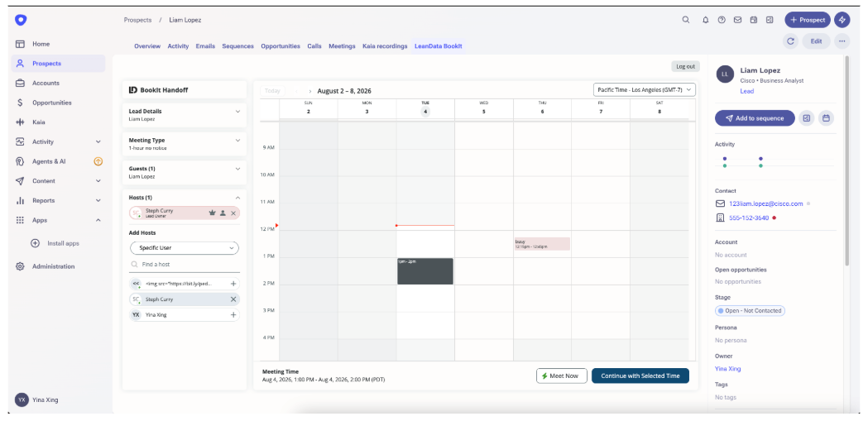The height and width of the screenshot is (421, 868).
Task: Expand the Activity sidebar menu
Action: (98, 141)
